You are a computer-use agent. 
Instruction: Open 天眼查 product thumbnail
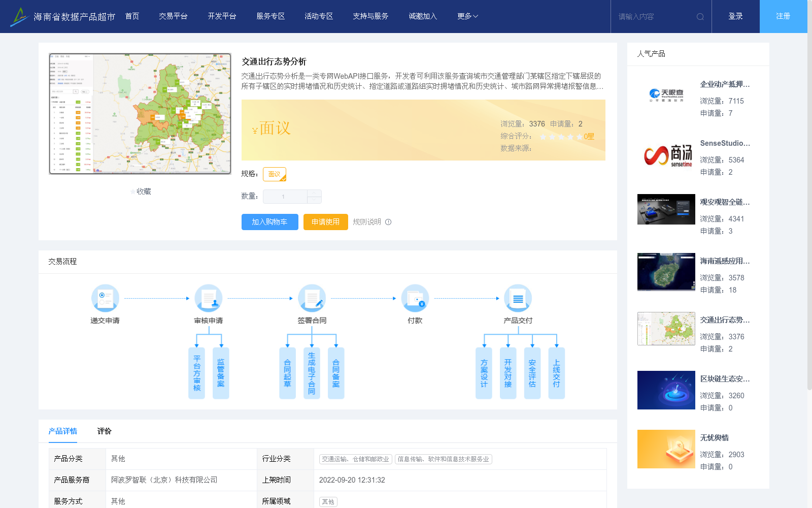pyautogui.click(x=666, y=96)
